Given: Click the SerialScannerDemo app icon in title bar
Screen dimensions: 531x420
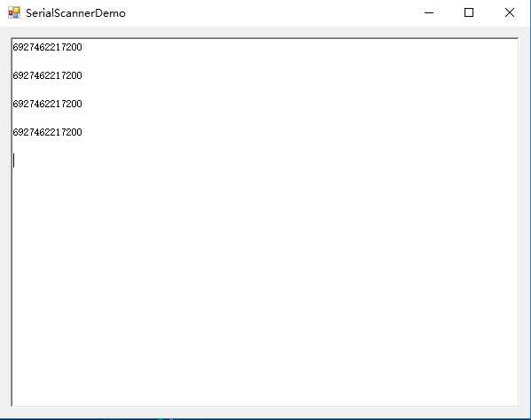Looking at the screenshot, I should 14,13.
